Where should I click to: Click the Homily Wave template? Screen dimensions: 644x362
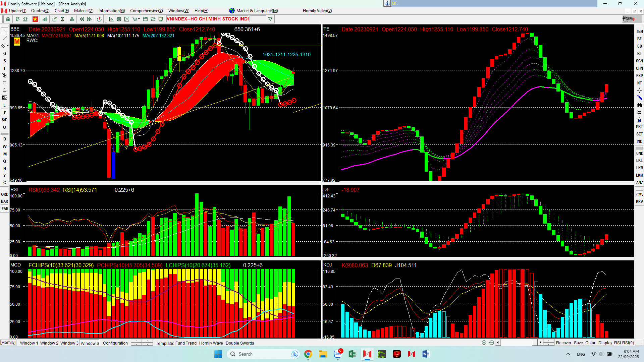coord(211,343)
